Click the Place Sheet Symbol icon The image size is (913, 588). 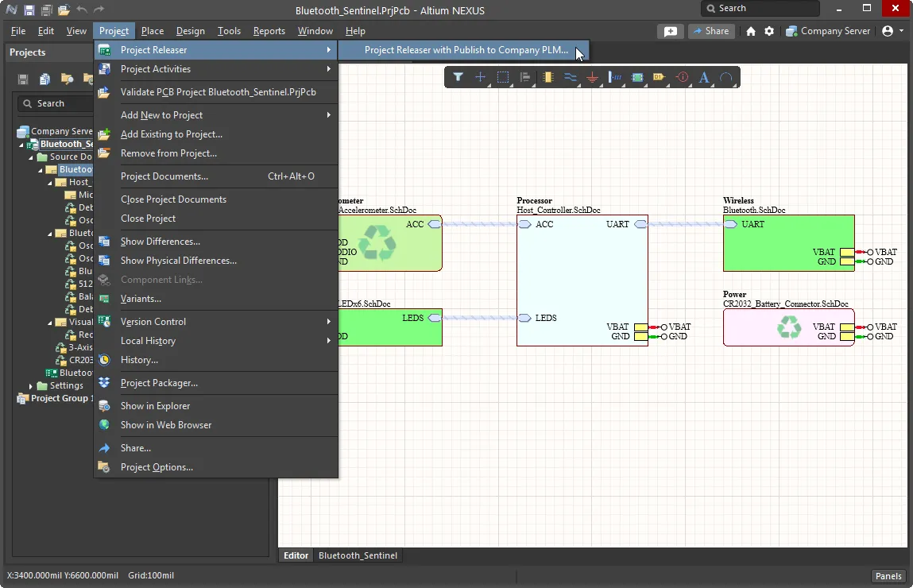637,77
